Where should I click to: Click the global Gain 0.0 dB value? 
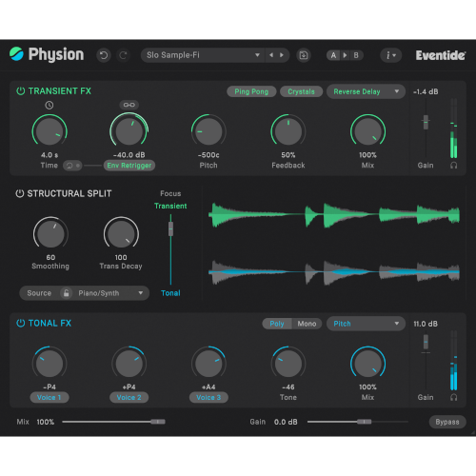pyautogui.click(x=286, y=422)
